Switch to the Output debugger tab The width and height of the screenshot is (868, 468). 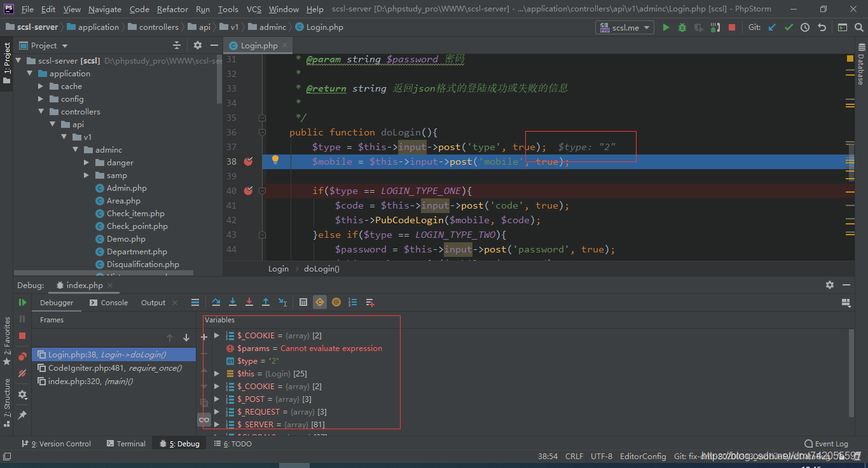pos(153,303)
